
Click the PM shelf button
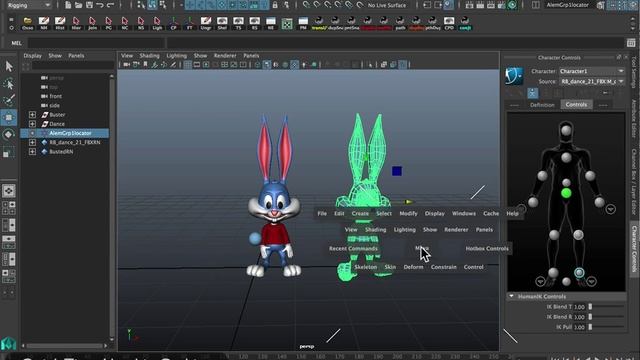303,23
